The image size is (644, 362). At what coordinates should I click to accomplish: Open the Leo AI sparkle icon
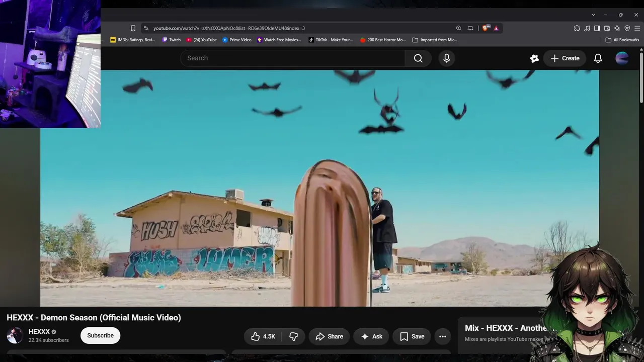tap(617, 28)
